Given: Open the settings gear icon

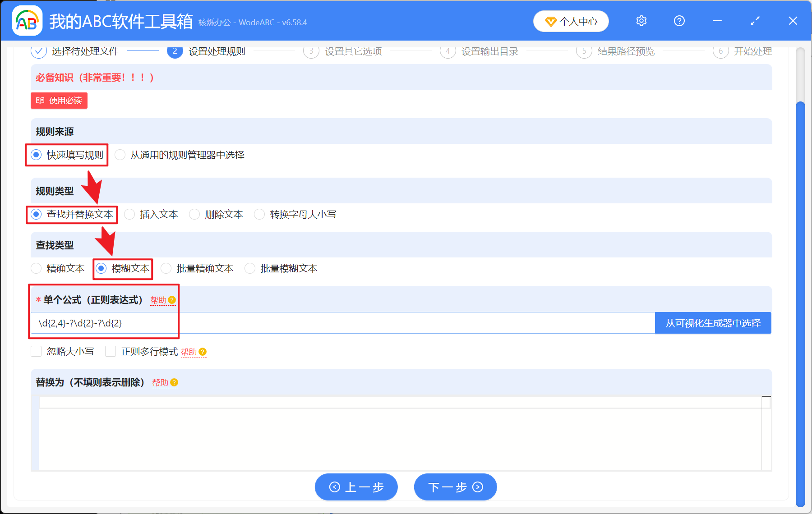Looking at the screenshot, I should pos(641,21).
